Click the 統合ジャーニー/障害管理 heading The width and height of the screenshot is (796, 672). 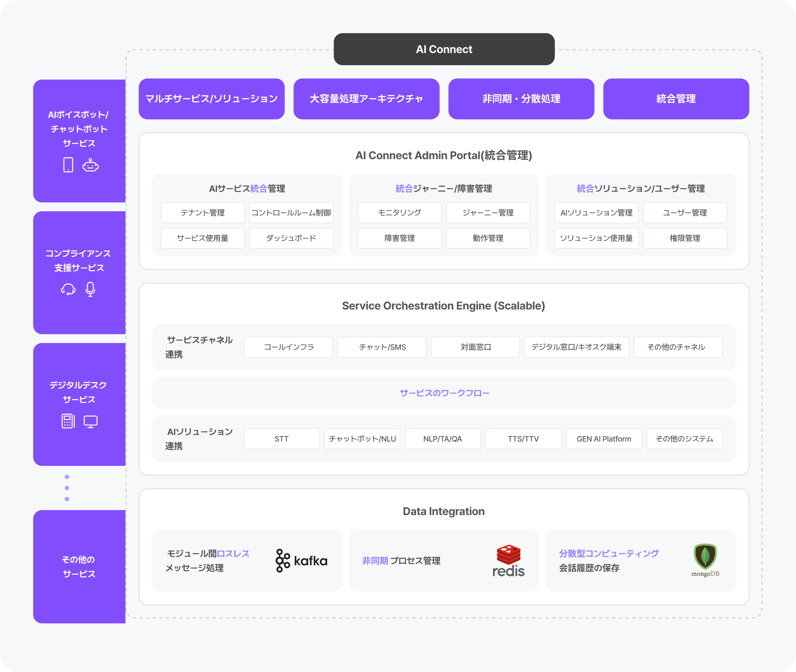(x=444, y=188)
